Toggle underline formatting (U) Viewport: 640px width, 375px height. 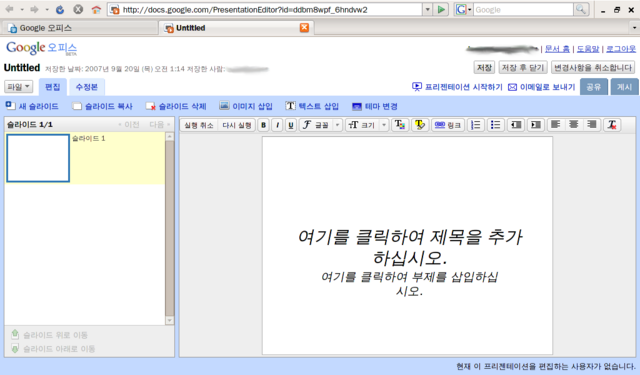[291, 125]
